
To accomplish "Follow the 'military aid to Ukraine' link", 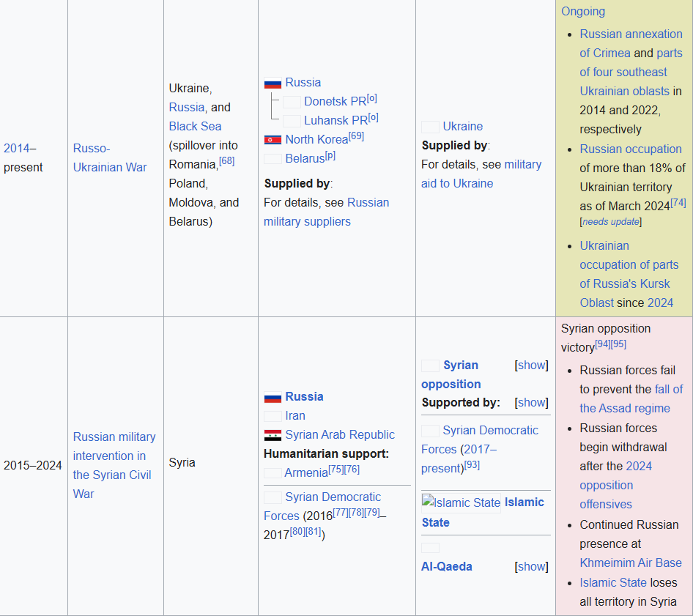I will coord(481,174).
